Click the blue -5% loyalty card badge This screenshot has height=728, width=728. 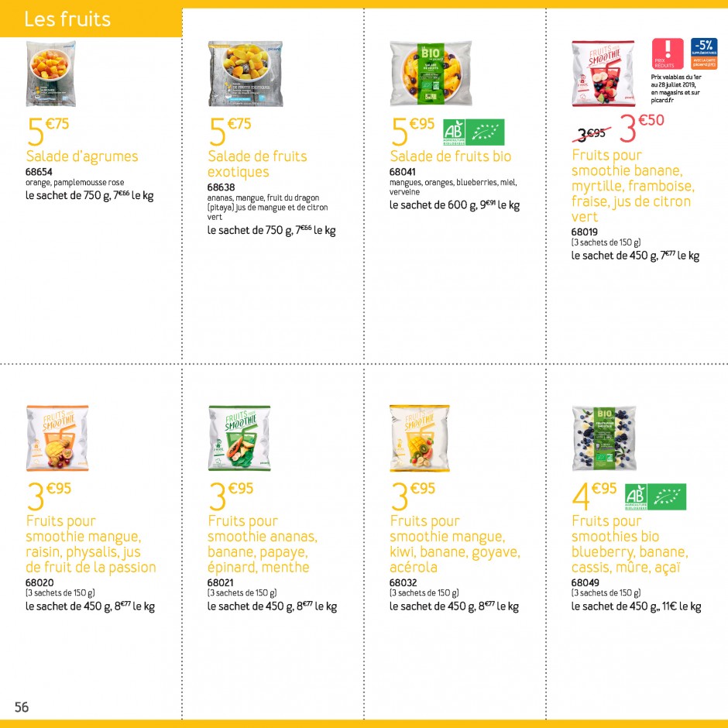704,54
